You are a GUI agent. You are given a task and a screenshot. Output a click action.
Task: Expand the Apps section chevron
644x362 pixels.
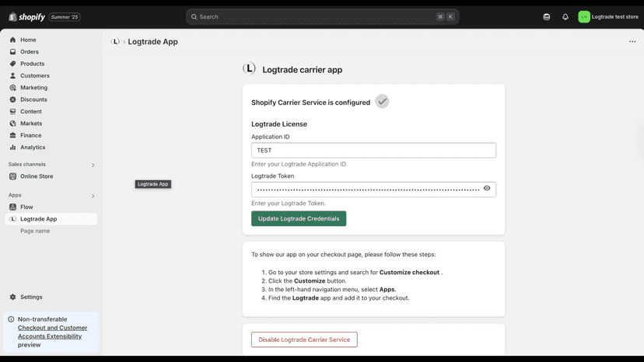[x=93, y=196]
